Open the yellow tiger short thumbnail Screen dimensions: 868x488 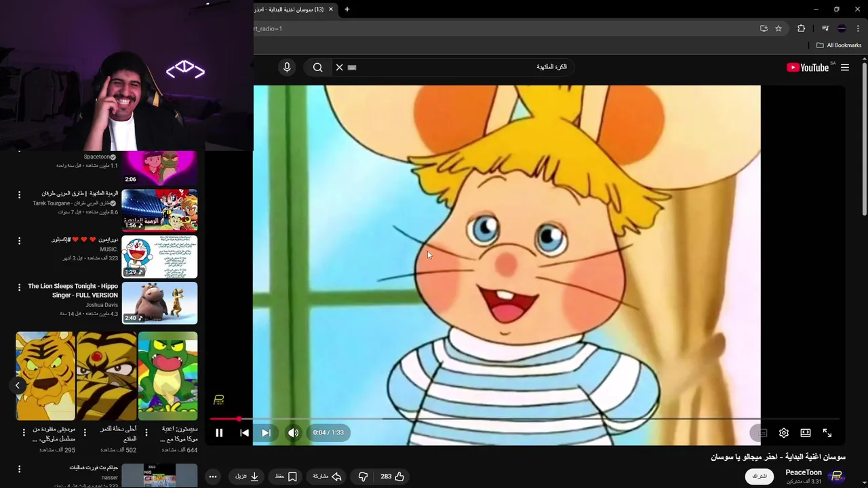(x=45, y=376)
